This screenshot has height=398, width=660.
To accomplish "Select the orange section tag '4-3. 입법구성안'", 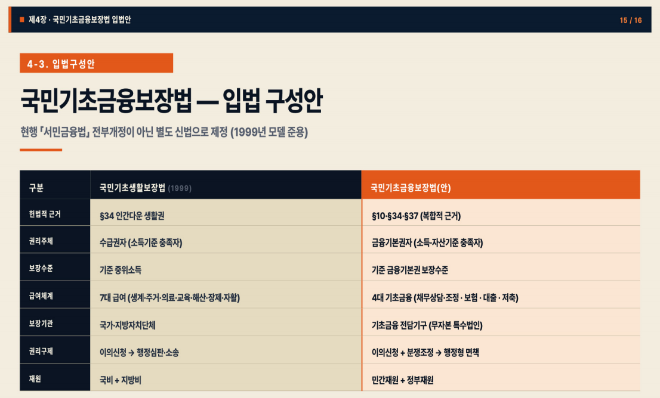I will pyautogui.click(x=96, y=63).
